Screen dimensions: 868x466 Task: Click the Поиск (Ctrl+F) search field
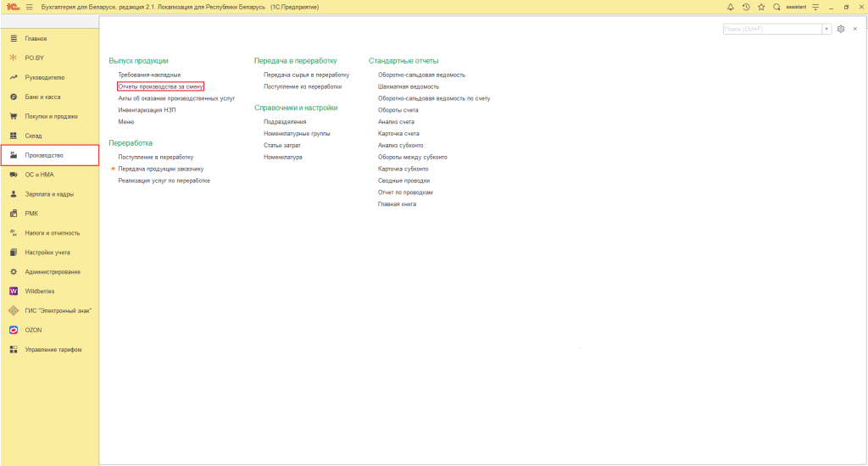[771, 29]
